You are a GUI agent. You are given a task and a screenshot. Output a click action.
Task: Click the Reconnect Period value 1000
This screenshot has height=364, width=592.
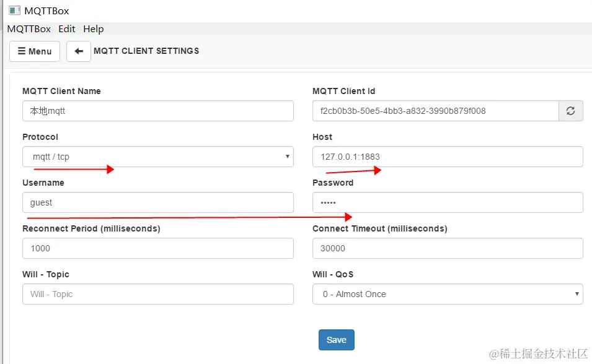(x=157, y=248)
